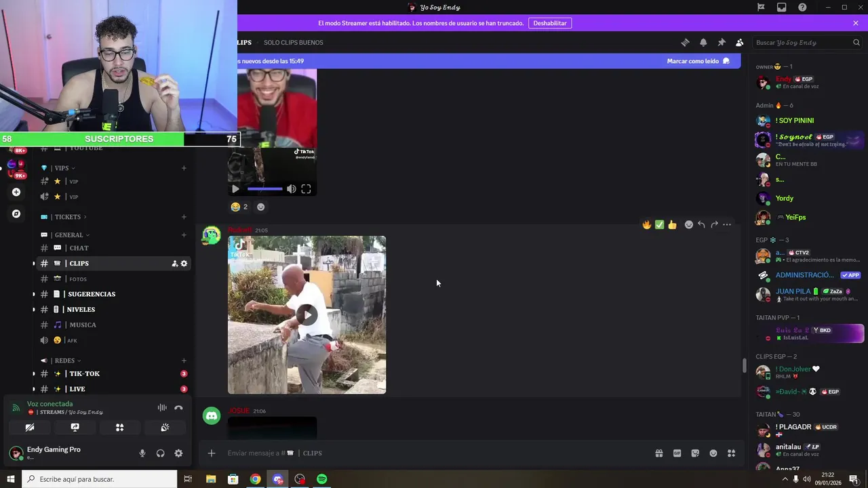Create invite for CLIPS channel
The width and height of the screenshot is (868, 488).
(174, 264)
